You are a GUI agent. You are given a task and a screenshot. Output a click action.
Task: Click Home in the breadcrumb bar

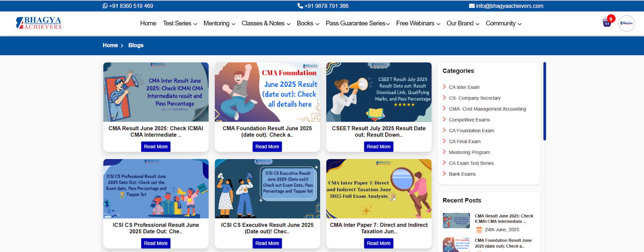pyautogui.click(x=110, y=45)
